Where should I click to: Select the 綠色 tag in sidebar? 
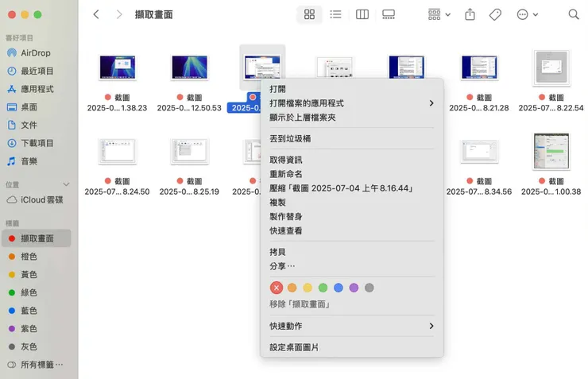coord(36,292)
